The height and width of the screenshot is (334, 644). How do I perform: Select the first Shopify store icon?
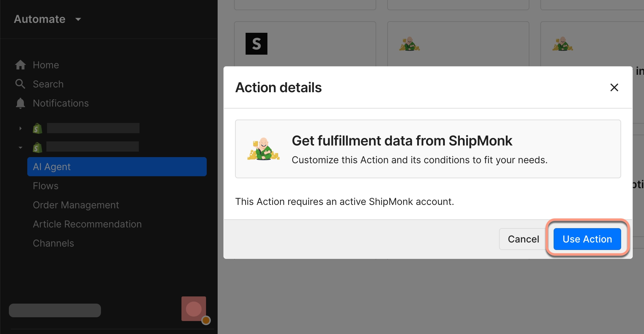click(x=37, y=128)
